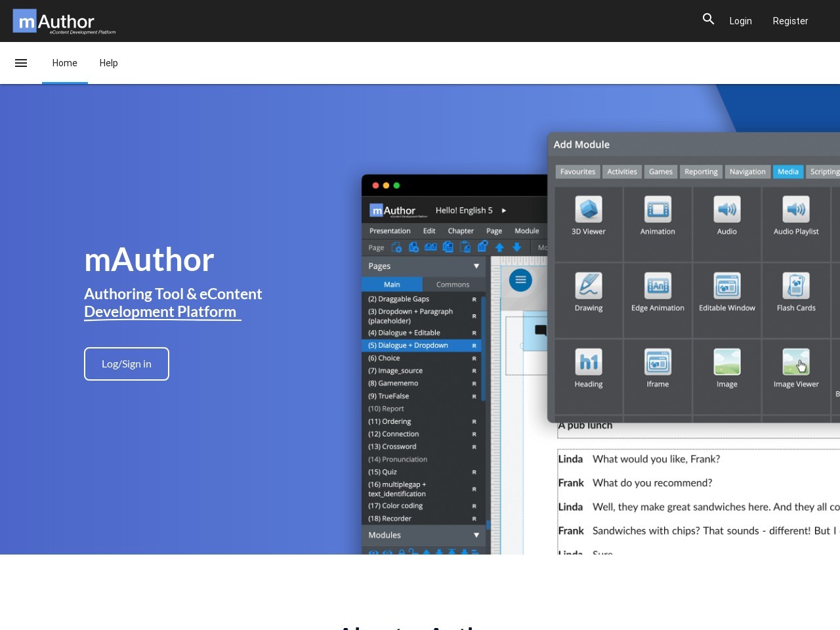Switch to the Favourites tab
The height and width of the screenshot is (630, 840).
point(577,171)
